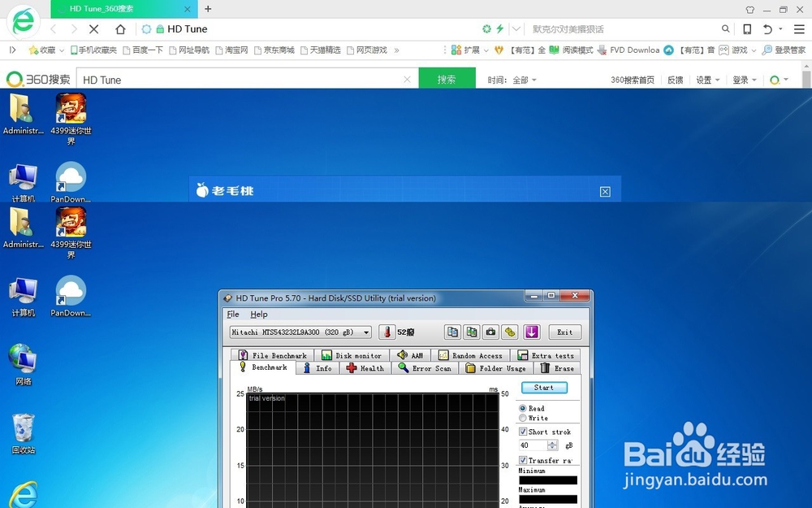Viewport: 812px width, 508px height.
Task: Disable the Transfer rate checkbox
Action: pyautogui.click(x=523, y=460)
